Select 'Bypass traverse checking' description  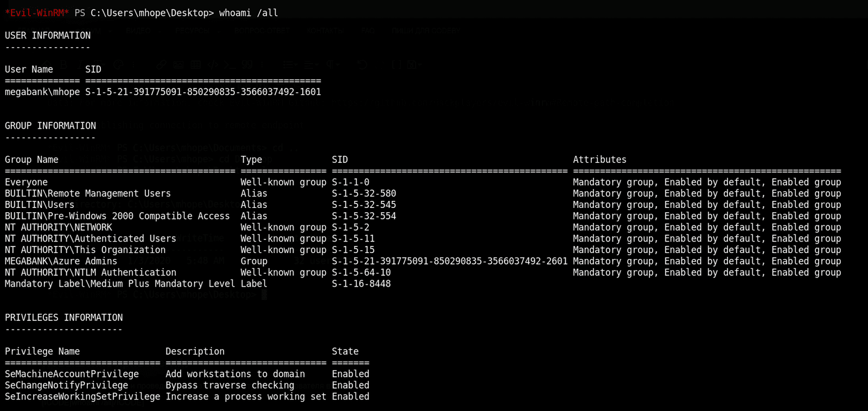(x=229, y=385)
